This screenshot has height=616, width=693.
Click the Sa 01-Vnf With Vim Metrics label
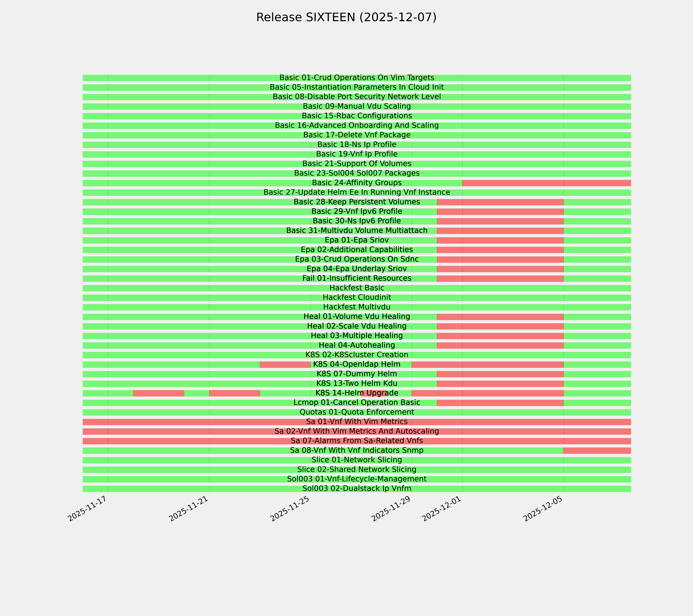(357, 422)
